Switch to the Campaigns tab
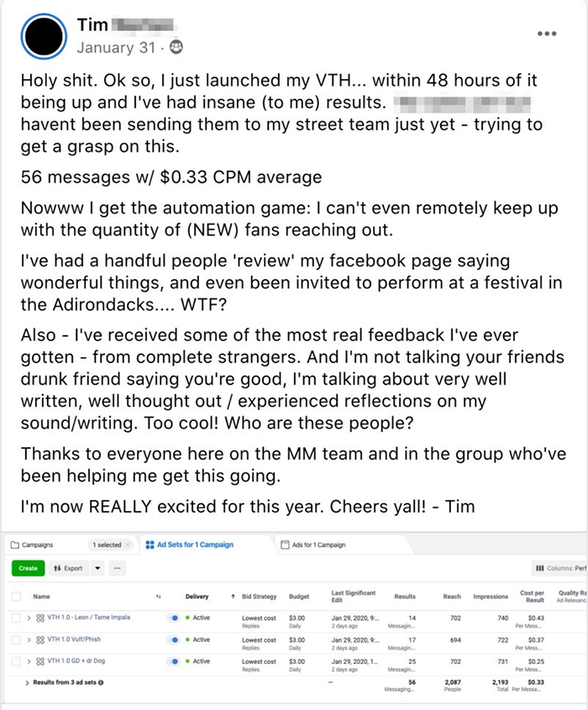588x710 pixels. [30, 544]
